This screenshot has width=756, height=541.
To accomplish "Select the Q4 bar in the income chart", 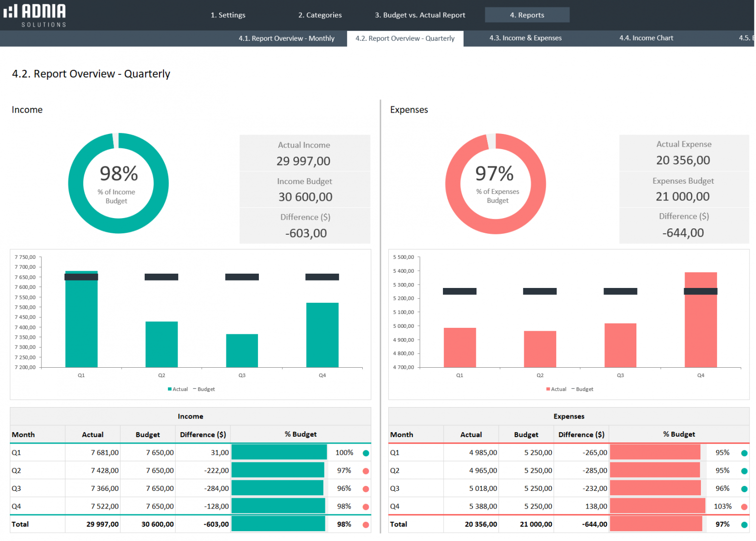I will [x=322, y=335].
